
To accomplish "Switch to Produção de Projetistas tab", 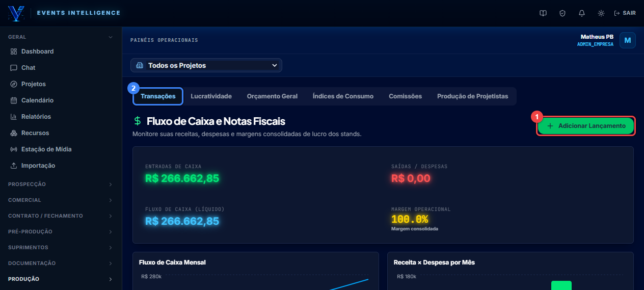I will tap(472, 96).
